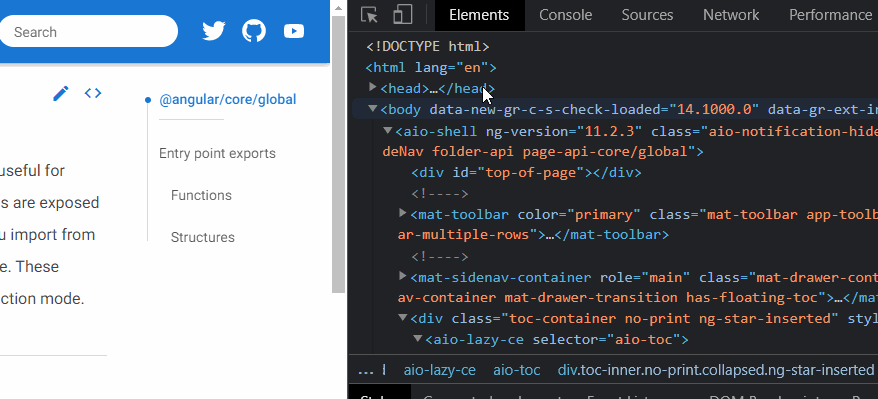Switch to the Elements tab
This screenshot has height=399, width=878.
pos(479,15)
